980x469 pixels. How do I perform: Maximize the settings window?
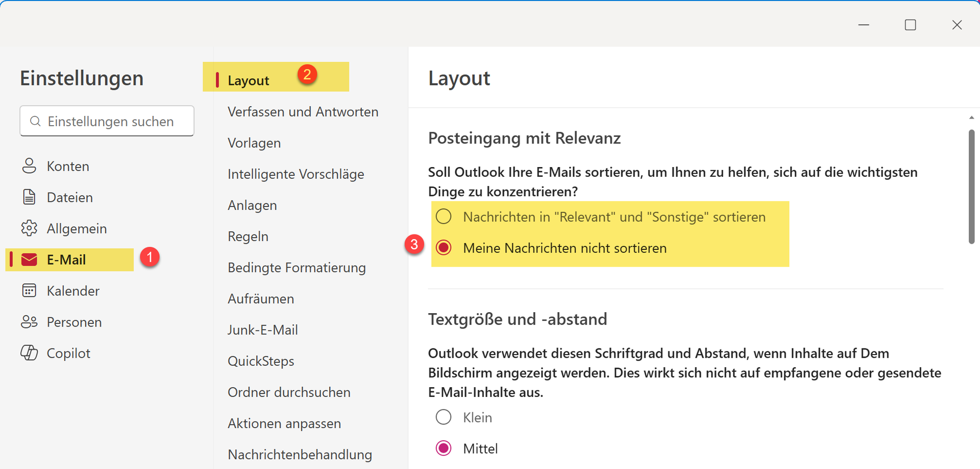pyautogui.click(x=910, y=25)
